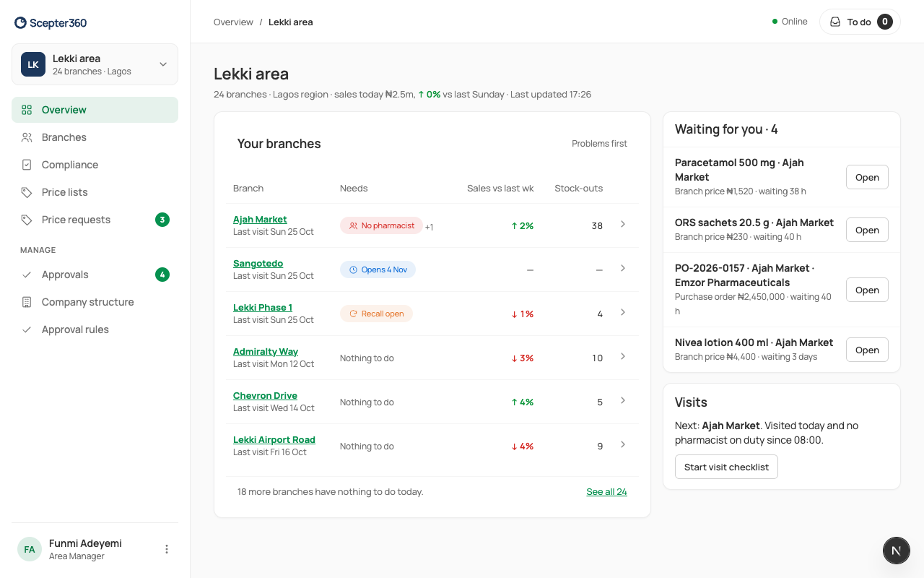Expand the Lekki Airport Road row chevron

pos(623,444)
